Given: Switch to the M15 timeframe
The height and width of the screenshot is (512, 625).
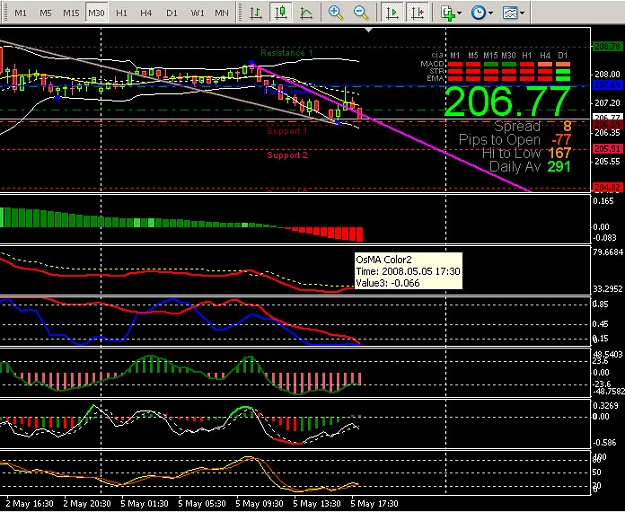Looking at the screenshot, I should coord(71,13).
